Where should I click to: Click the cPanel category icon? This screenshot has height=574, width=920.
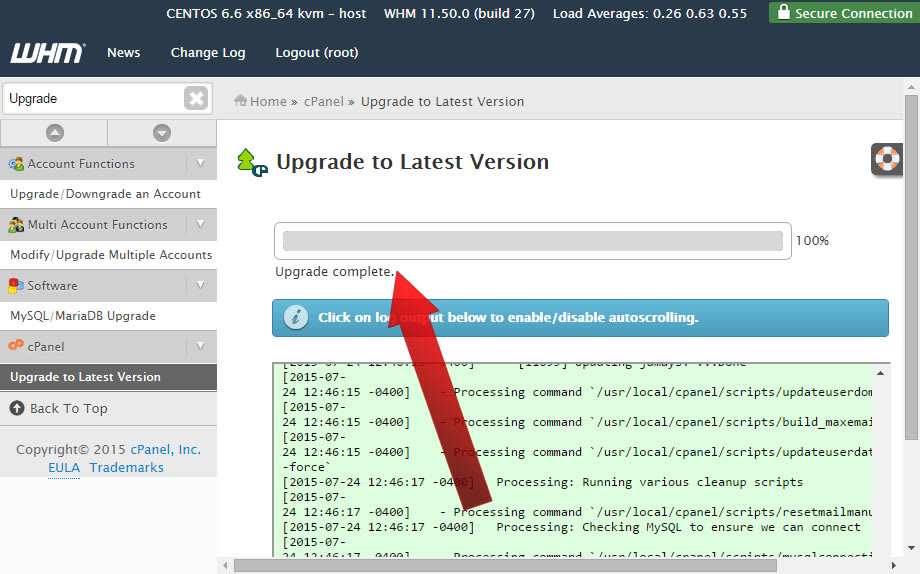pyautogui.click(x=16, y=346)
